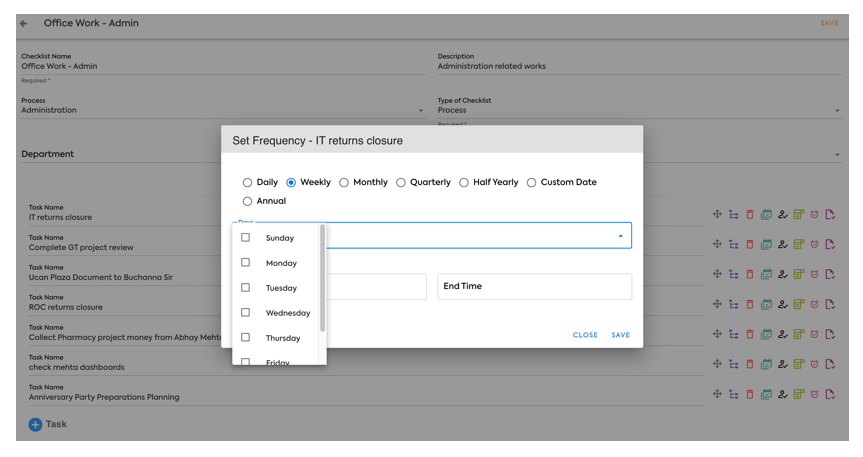This screenshot has width=863, height=457.
Task: Click the green form icon for Collect Pharmacy task
Action: tap(798, 334)
